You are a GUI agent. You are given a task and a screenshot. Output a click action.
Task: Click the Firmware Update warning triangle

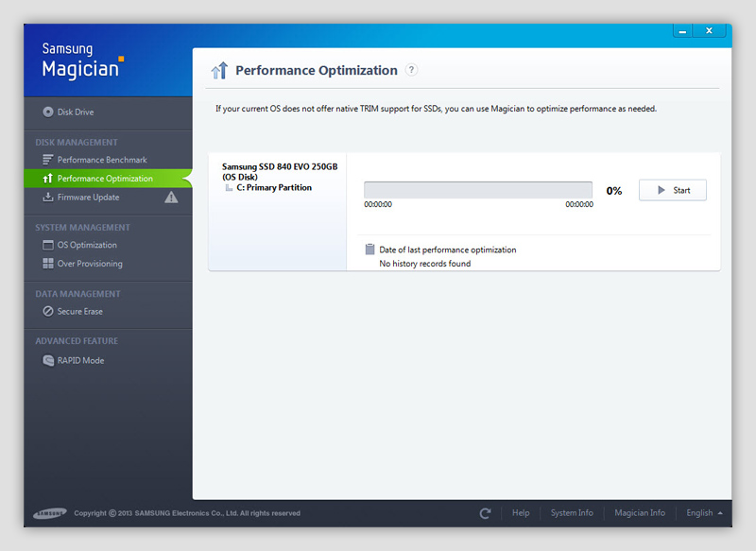click(x=171, y=198)
